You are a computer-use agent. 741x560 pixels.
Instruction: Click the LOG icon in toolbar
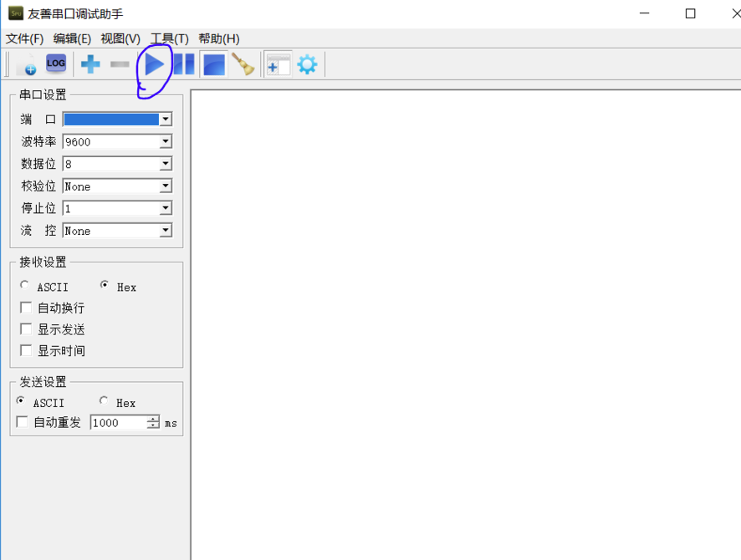(56, 64)
